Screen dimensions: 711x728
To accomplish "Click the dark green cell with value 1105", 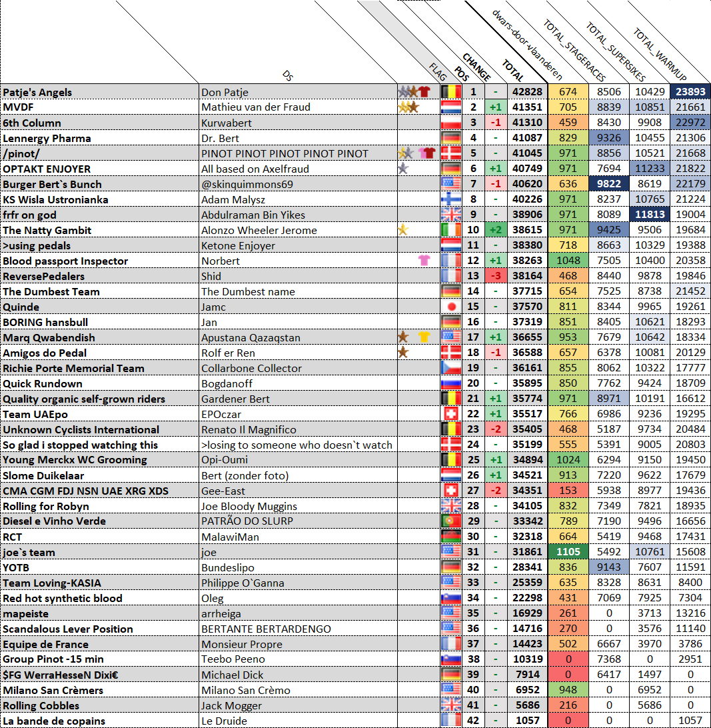I will pyautogui.click(x=568, y=551).
